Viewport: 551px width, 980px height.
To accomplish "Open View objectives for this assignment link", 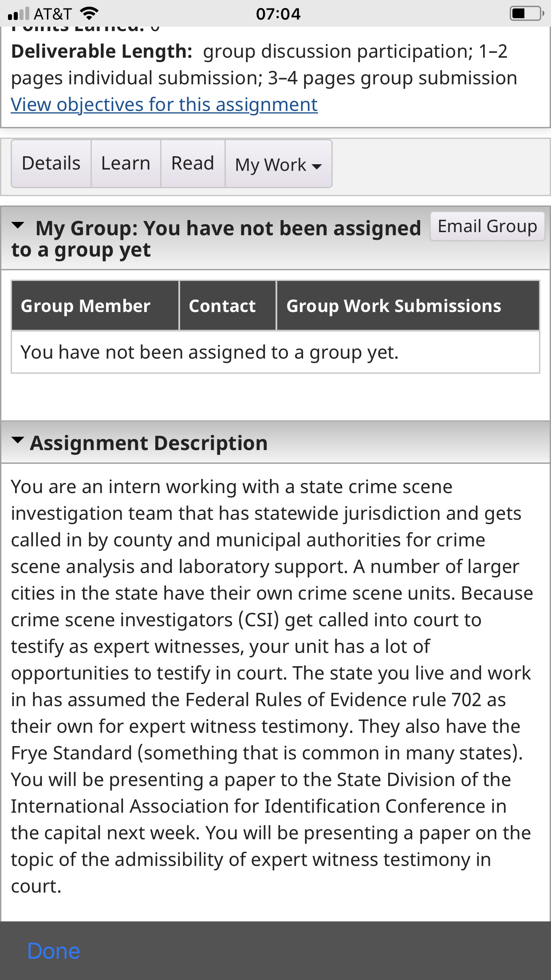I will (164, 105).
